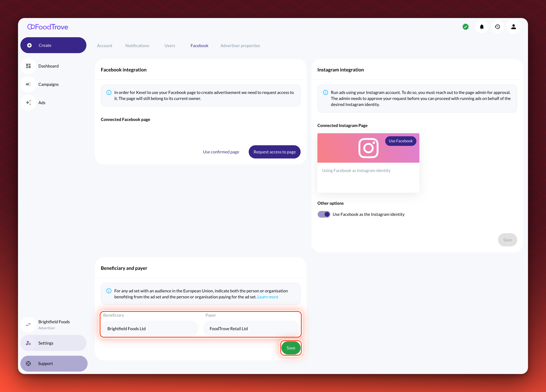Switch to the Account tab
Image resolution: width=546 pixels, height=392 pixels.
click(x=105, y=46)
